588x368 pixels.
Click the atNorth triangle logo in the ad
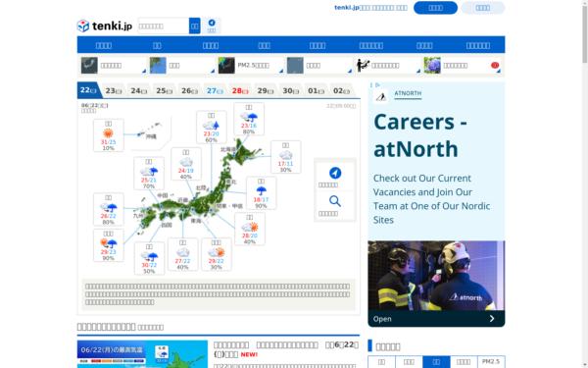[x=381, y=96]
